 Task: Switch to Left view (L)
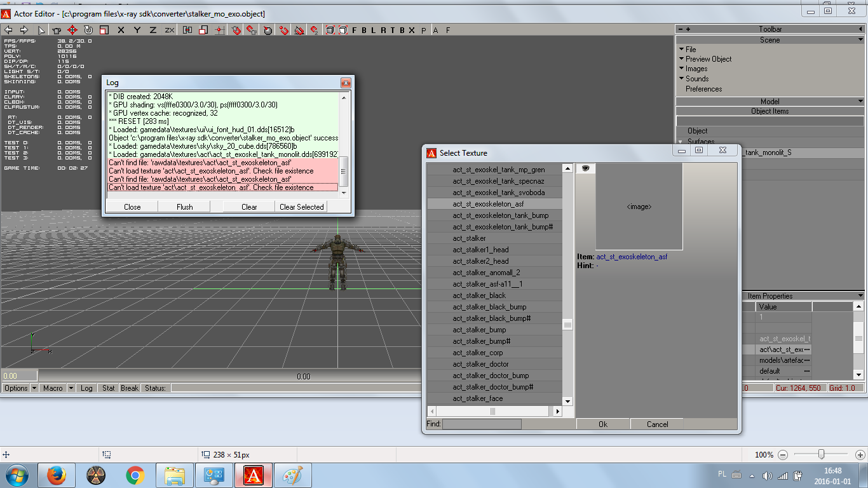pyautogui.click(x=374, y=30)
